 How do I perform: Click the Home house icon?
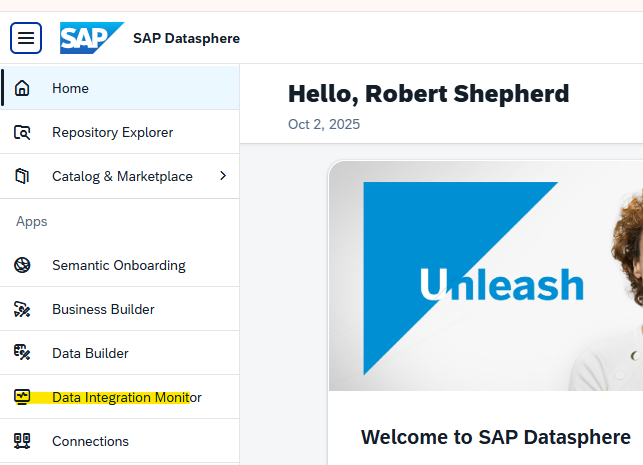(22, 88)
